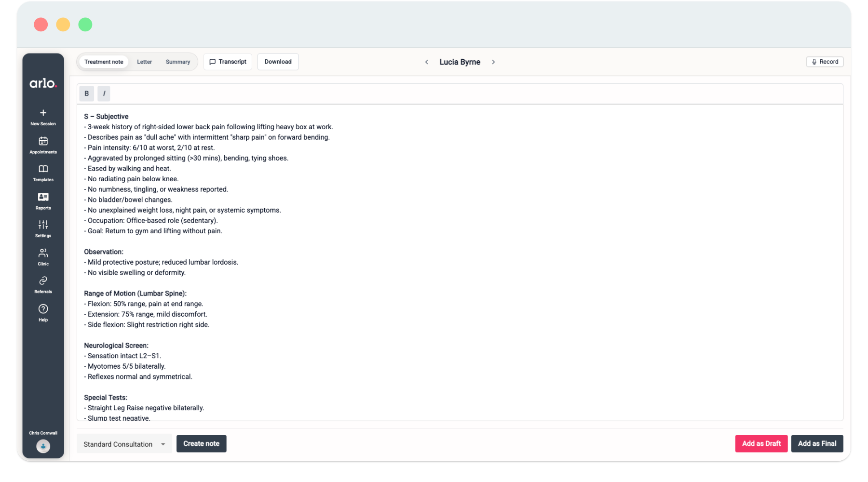
Task: Switch to the Letter tab
Action: click(144, 61)
